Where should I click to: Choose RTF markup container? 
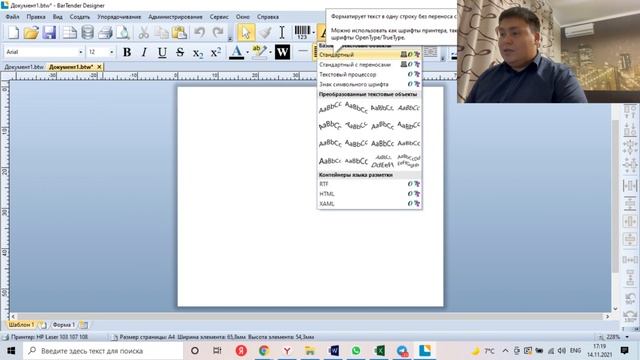point(369,184)
